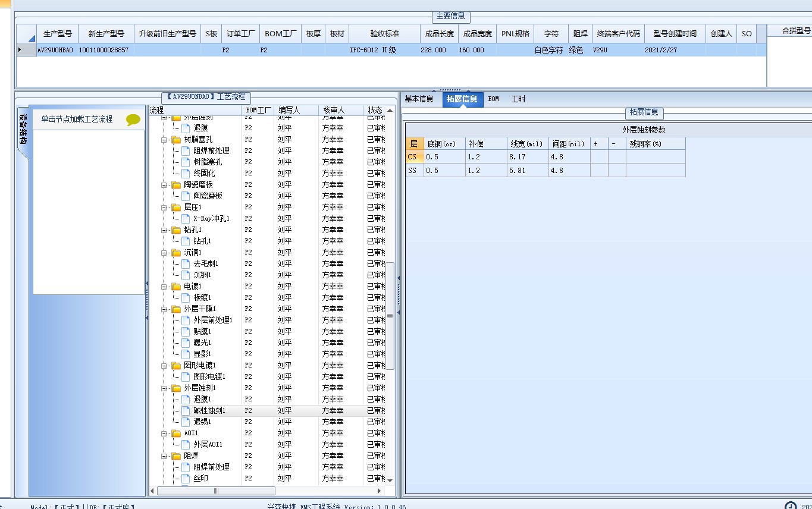Click the row selector arrow of AV29U0NBA0 row

26,50
